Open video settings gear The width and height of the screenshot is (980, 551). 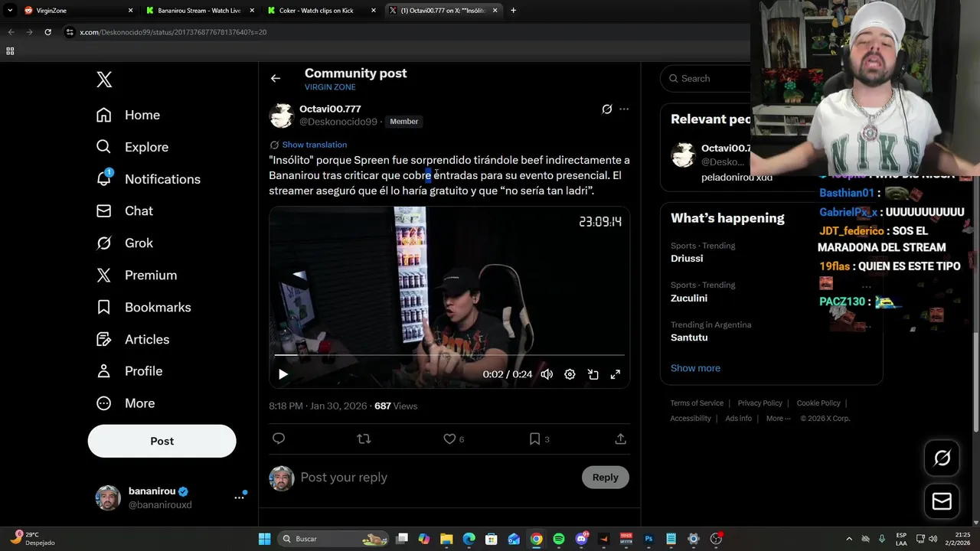[x=570, y=374]
